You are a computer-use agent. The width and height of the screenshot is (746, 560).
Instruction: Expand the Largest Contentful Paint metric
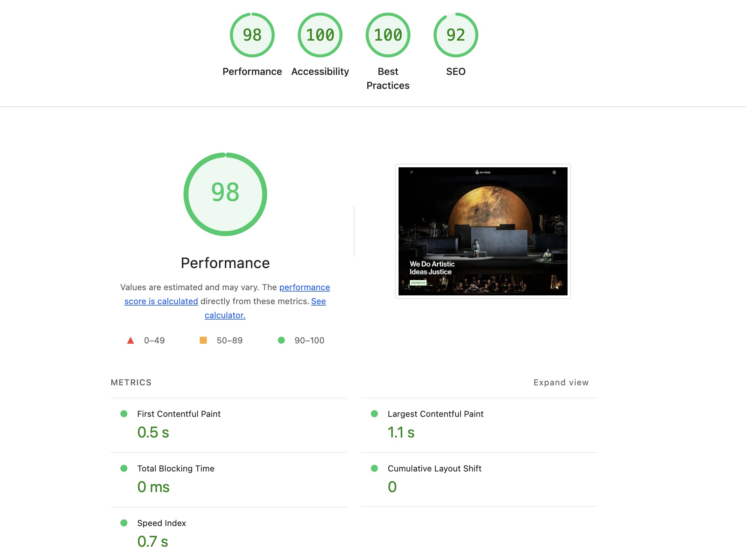tap(435, 414)
